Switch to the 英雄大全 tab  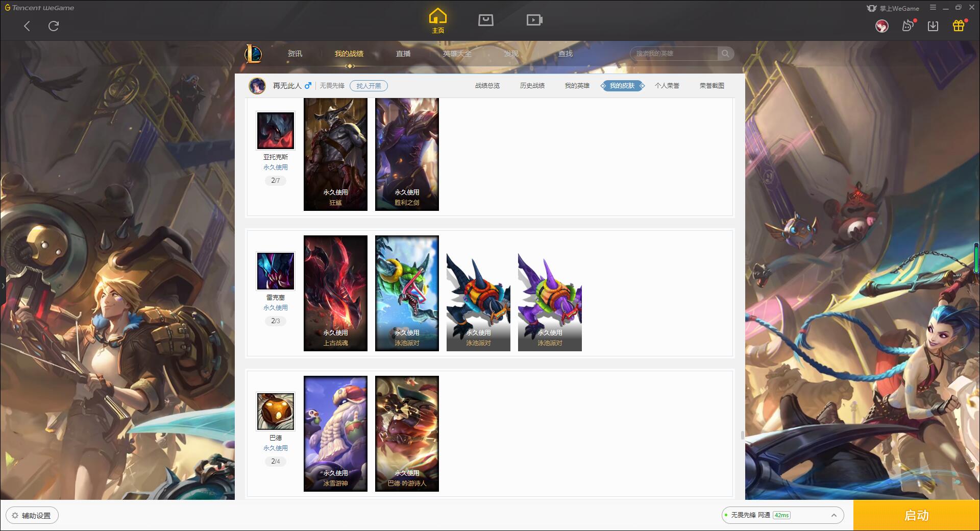tap(457, 54)
